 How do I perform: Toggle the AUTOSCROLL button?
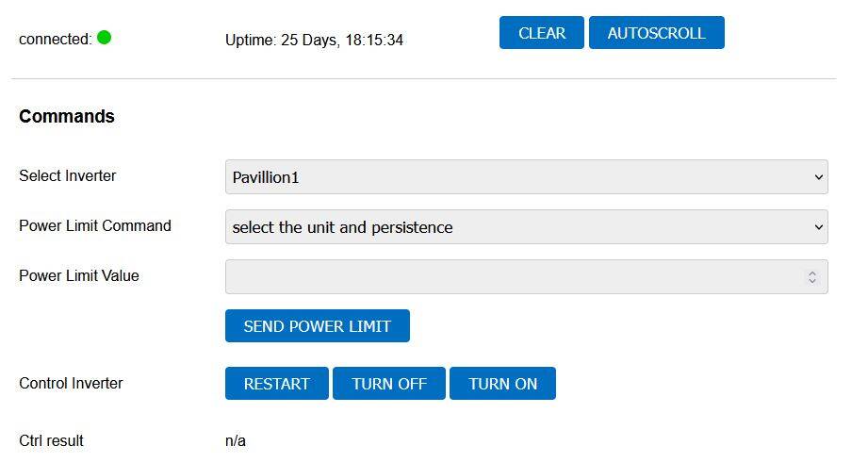coord(657,33)
